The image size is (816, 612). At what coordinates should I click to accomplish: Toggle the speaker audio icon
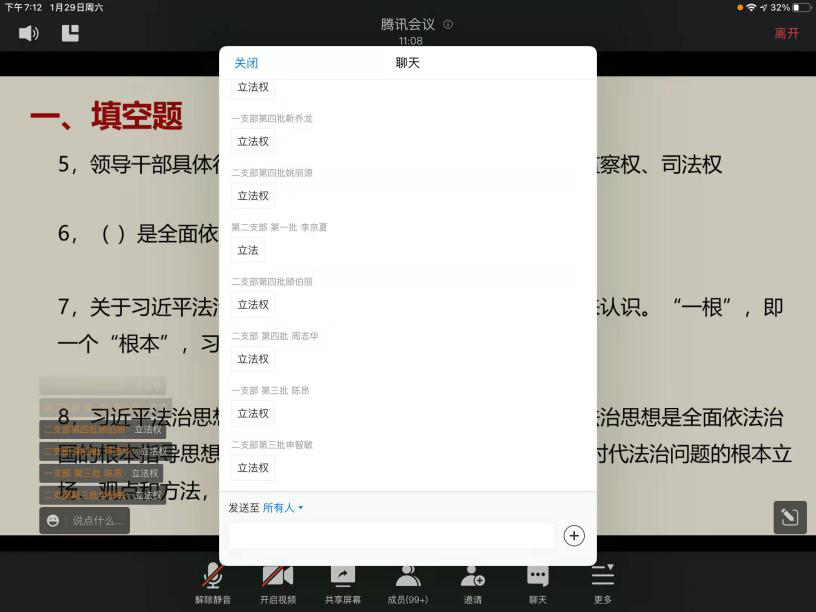point(28,33)
